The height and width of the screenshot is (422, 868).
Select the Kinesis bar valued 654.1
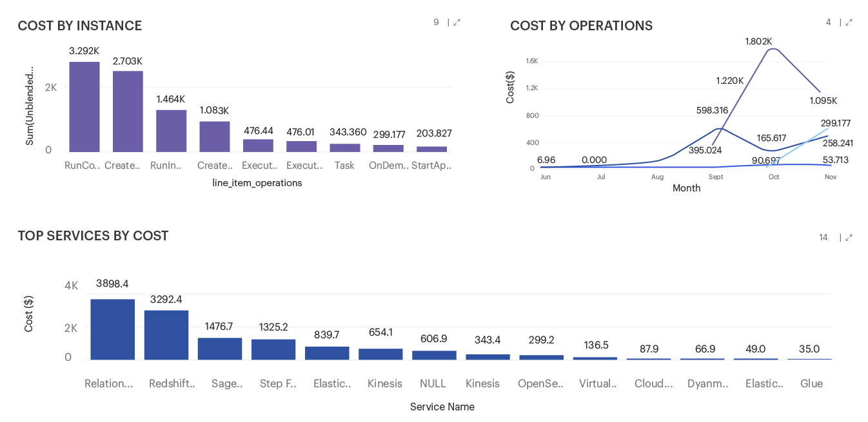tap(380, 354)
